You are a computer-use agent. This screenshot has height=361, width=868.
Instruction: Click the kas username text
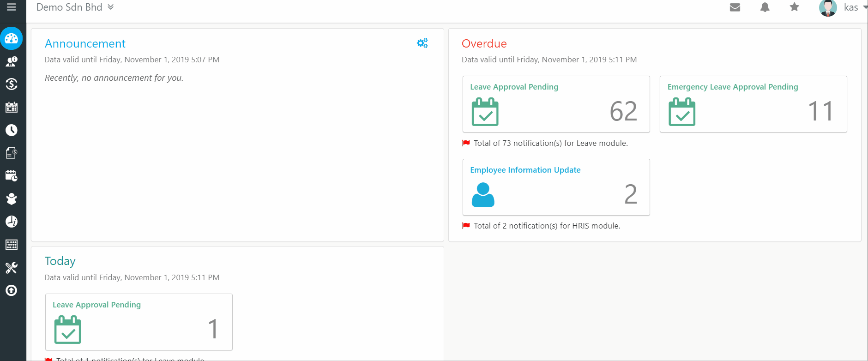(x=851, y=7)
